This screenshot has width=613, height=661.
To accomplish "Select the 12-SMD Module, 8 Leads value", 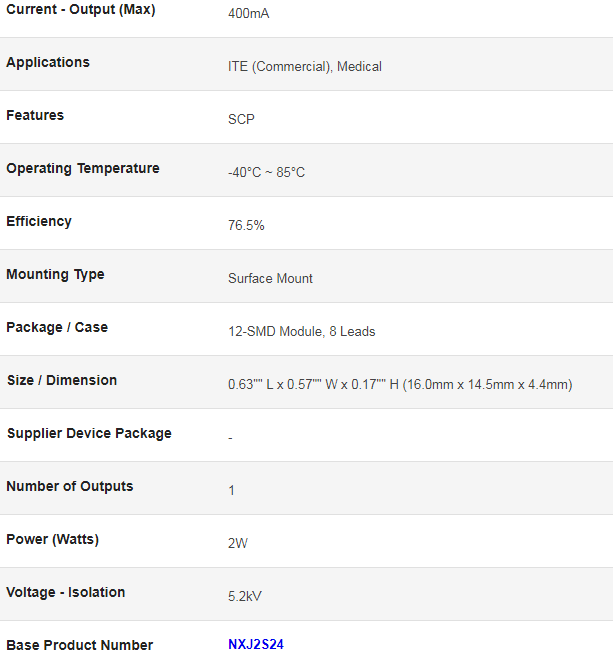I will [301, 331].
